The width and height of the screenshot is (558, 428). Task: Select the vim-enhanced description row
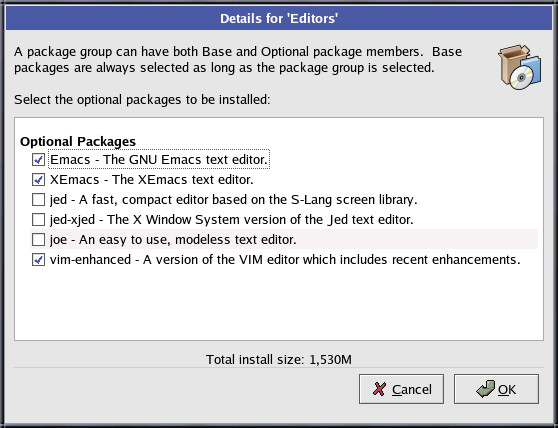285,260
